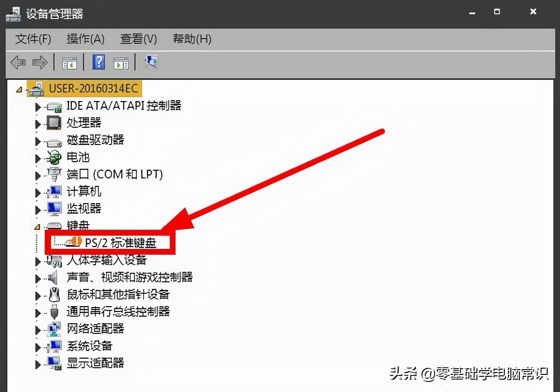Click the Help question mark toolbar icon
The height and width of the screenshot is (392, 560).
pyautogui.click(x=98, y=62)
